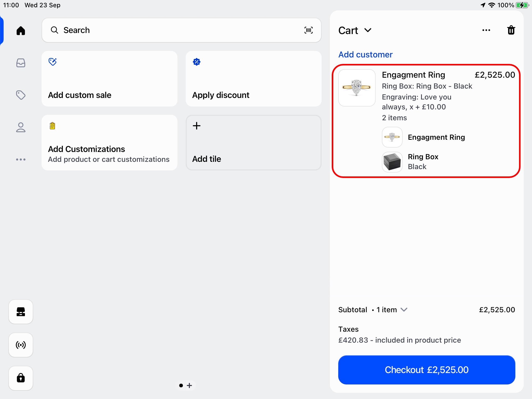Viewport: 532px width, 399px height.
Task: Tap the Apply discount tile
Action: coord(254,79)
